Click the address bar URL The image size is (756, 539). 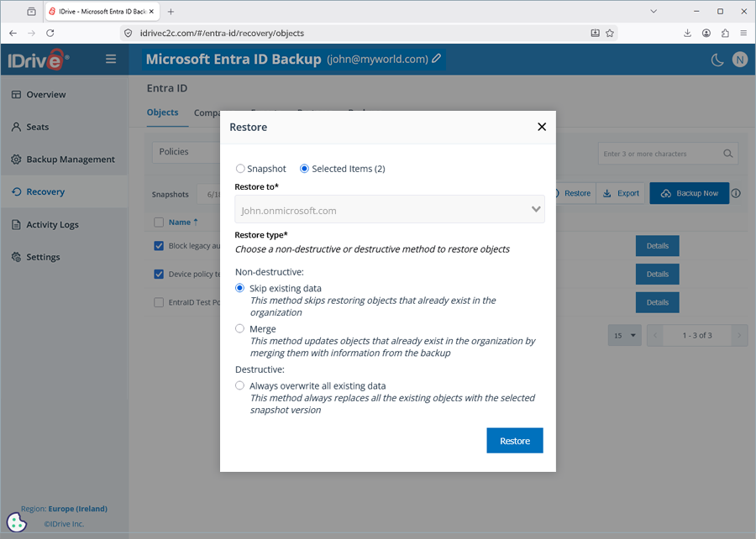tap(222, 34)
